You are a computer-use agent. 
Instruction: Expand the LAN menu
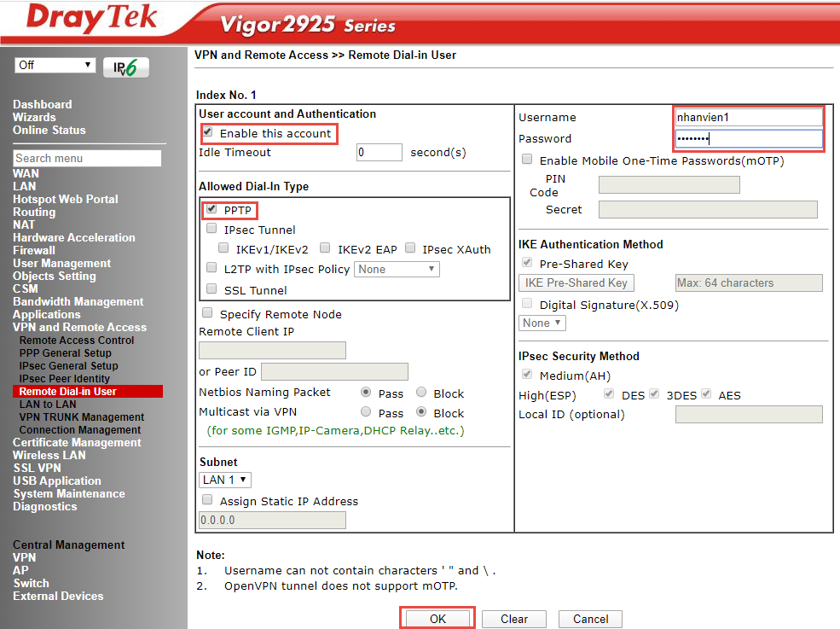(x=25, y=187)
